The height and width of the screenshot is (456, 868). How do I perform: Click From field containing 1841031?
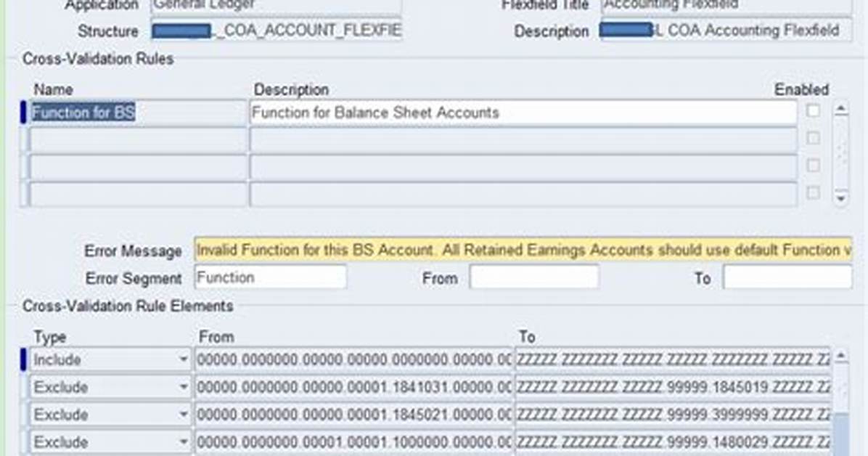[x=353, y=387]
